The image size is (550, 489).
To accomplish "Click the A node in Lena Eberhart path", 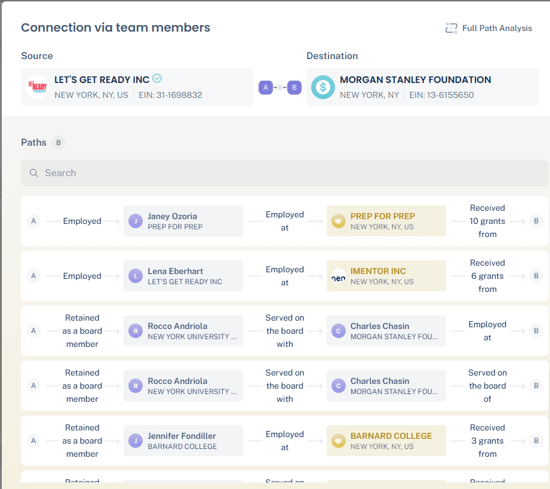I will (33, 276).
